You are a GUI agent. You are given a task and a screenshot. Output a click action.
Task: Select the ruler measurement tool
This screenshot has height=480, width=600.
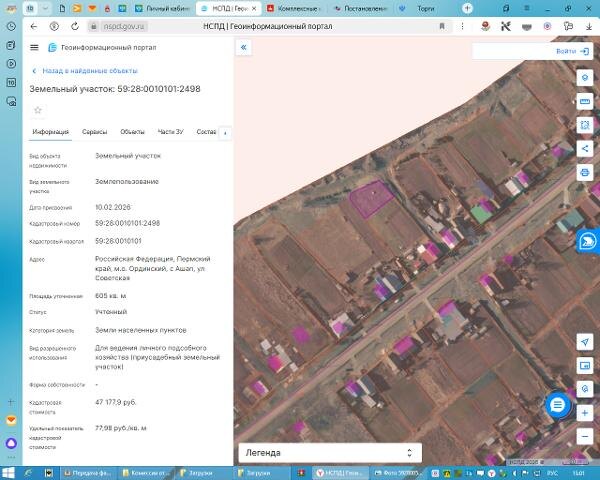pyautogui.click(x=584, y=101)
